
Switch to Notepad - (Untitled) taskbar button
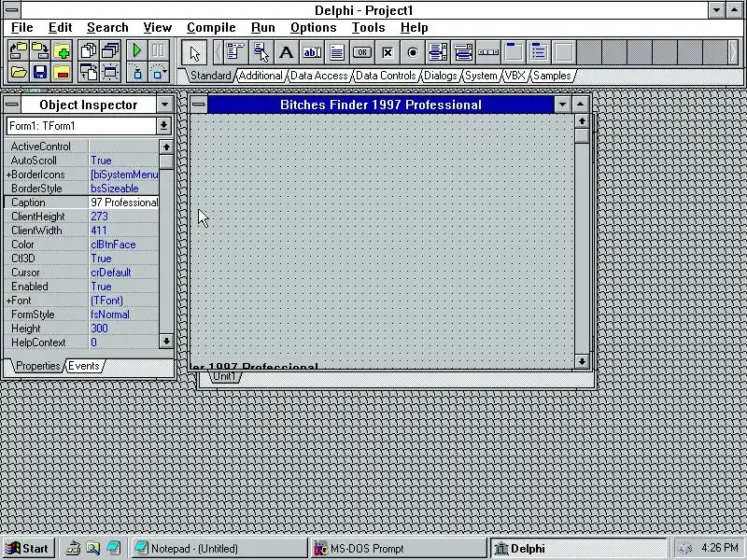tap(219, 549)
